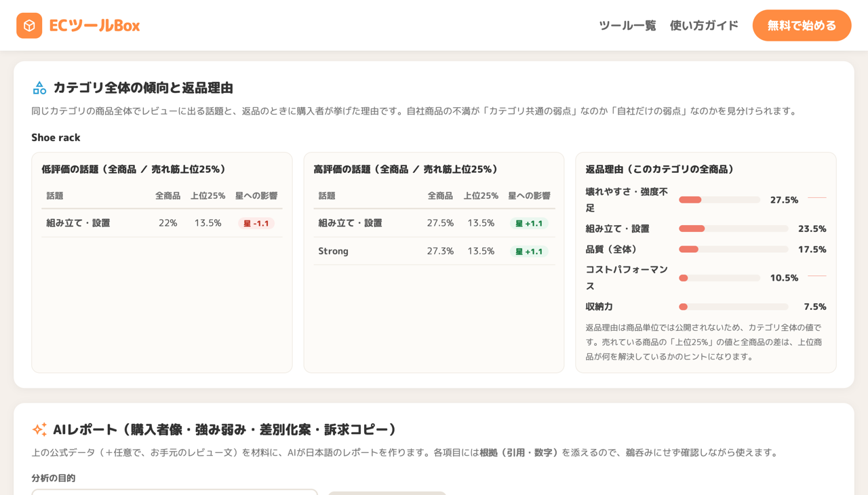Click the Shoe rack category label

(x=56, y=138)
